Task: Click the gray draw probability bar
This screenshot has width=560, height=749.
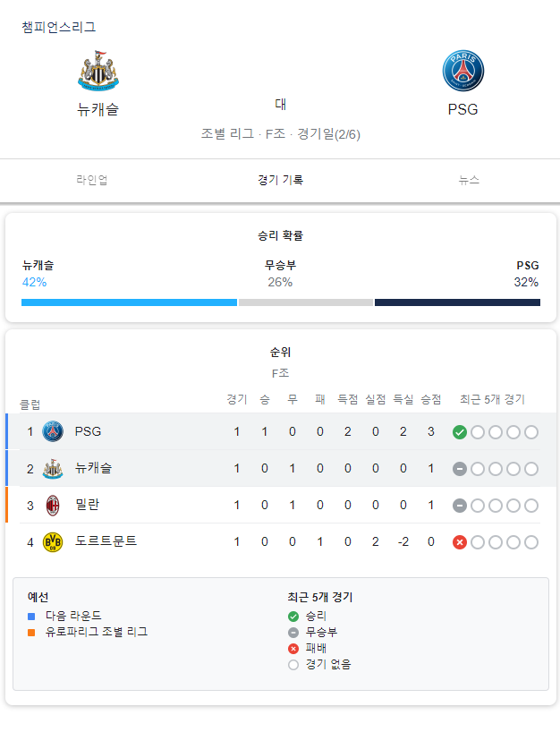Action: coord(306,302)
